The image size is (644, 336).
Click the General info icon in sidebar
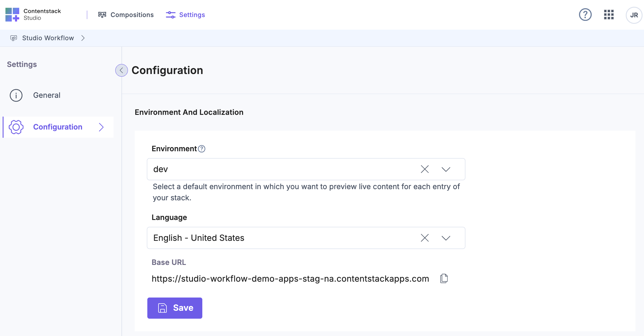click(16, 95)
